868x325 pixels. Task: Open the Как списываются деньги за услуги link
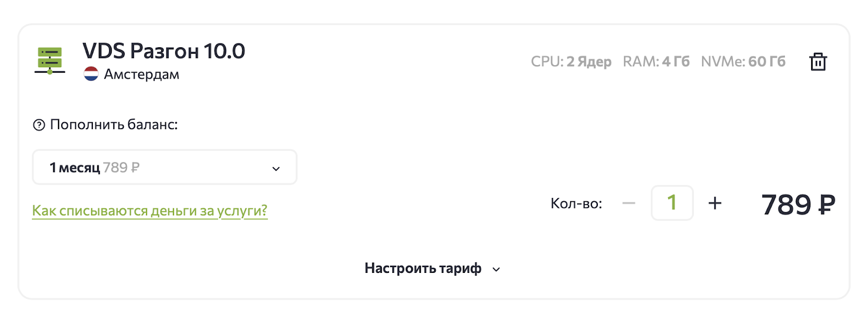pyautogui.click(x=150, y=211)
